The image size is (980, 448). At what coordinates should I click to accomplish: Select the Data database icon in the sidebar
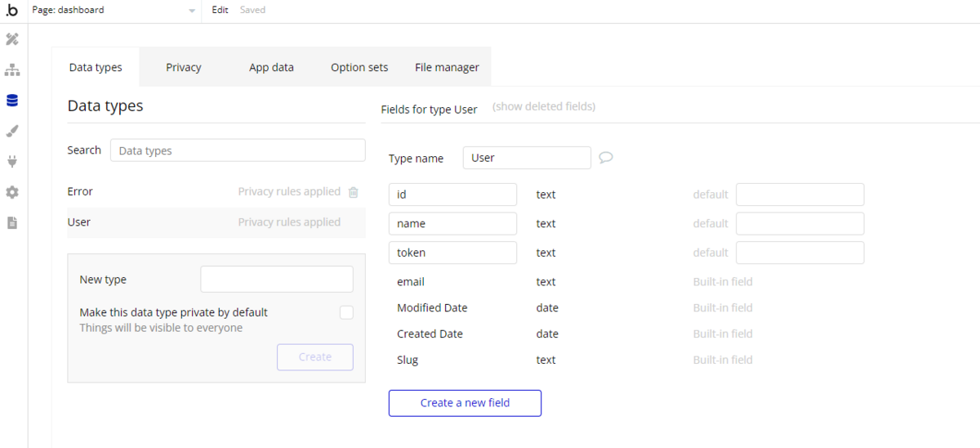[x=12, y=101]
